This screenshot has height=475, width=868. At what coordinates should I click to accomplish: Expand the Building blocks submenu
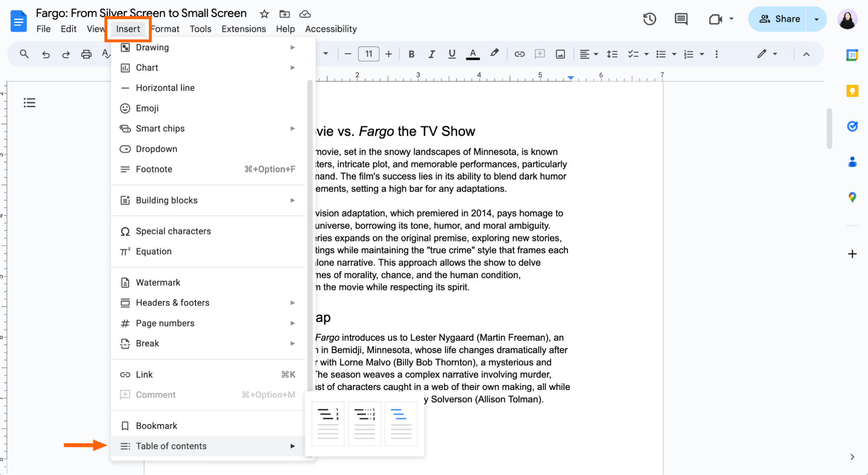tap(209, 200)
